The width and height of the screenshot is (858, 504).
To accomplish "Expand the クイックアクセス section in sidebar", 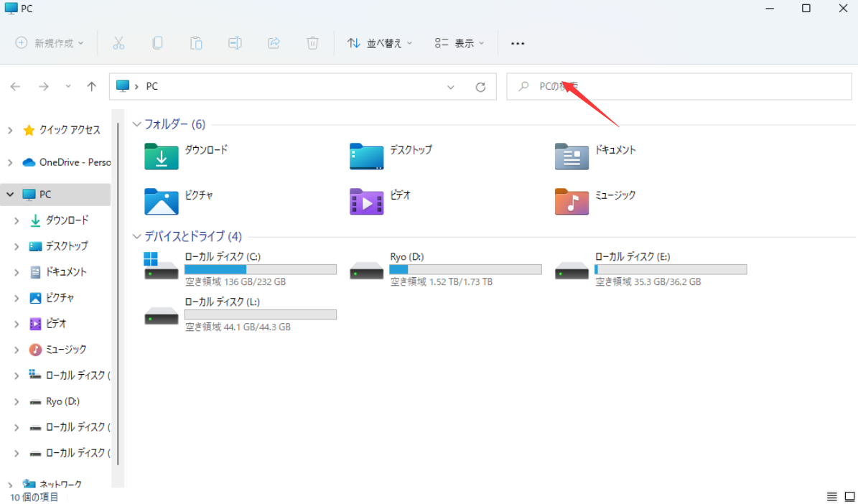I will coord(10,130).
